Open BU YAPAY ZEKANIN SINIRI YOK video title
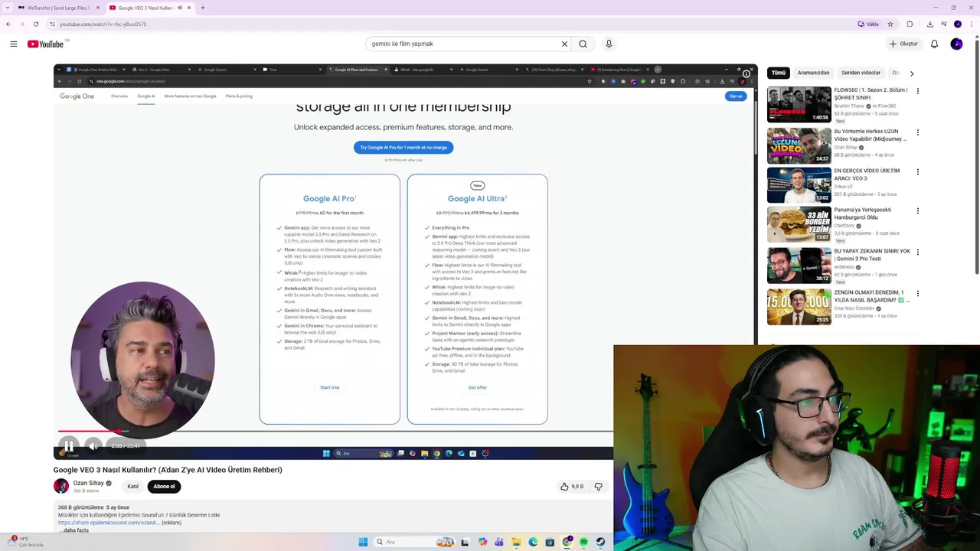The image size is (980, 551). click(872, 255)
